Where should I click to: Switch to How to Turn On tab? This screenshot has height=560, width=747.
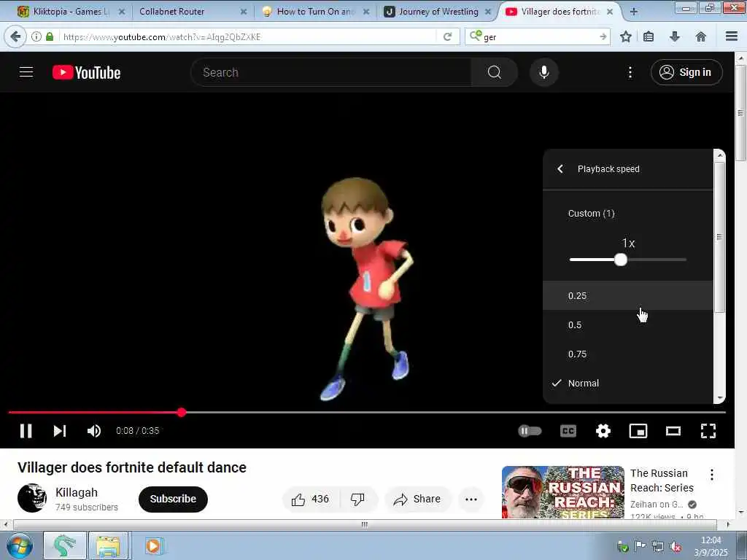(315, 12)
